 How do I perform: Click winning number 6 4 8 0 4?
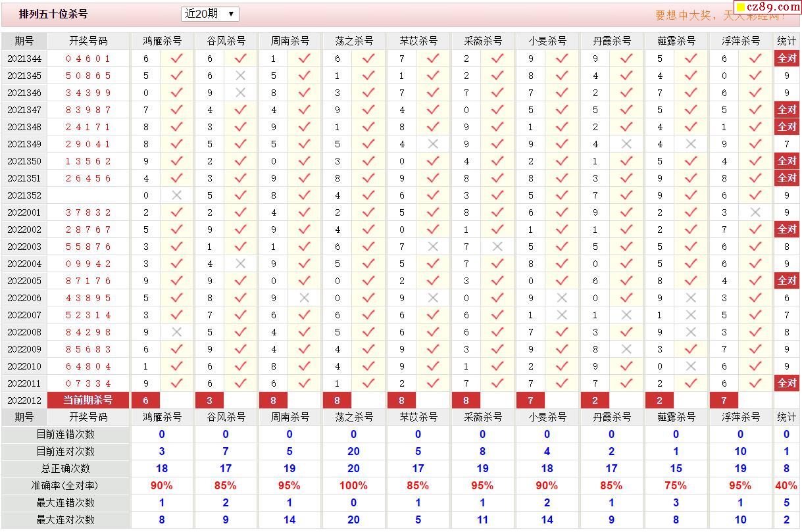click(x=89, y=366)
